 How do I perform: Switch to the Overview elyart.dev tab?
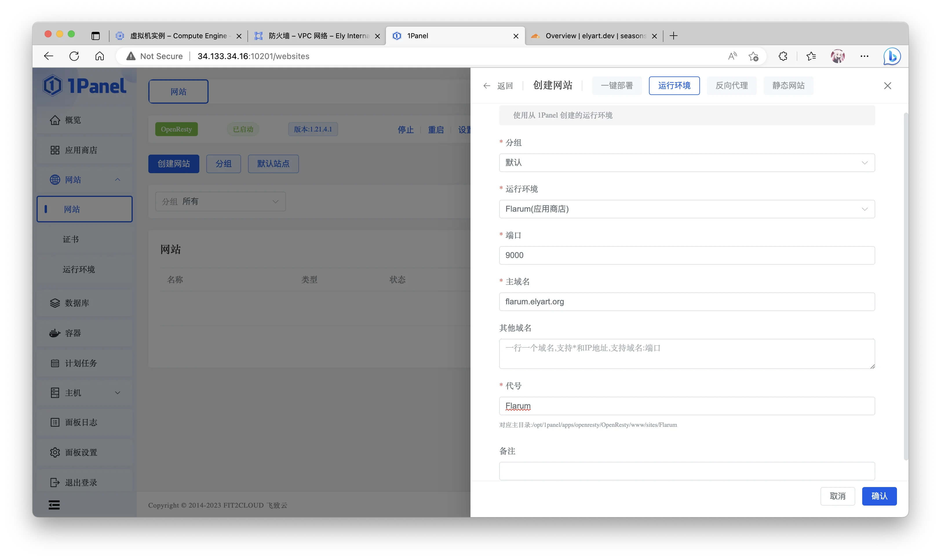(594, 36)
